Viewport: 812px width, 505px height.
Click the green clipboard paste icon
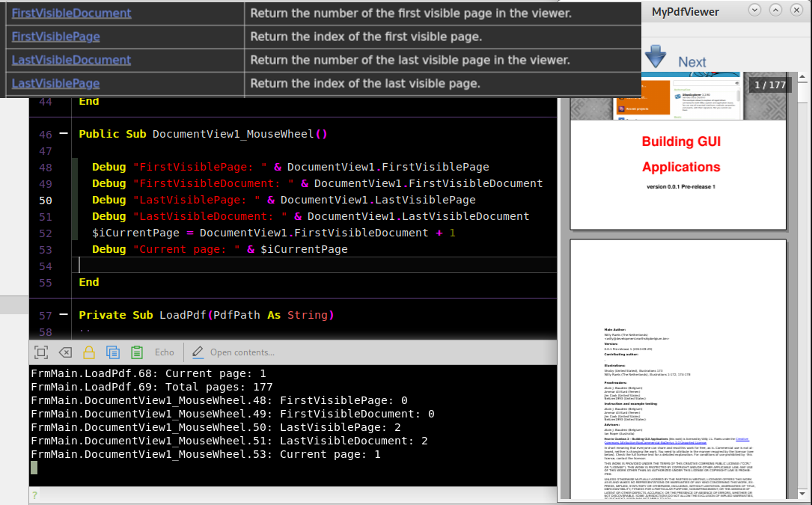coord(137,352)
